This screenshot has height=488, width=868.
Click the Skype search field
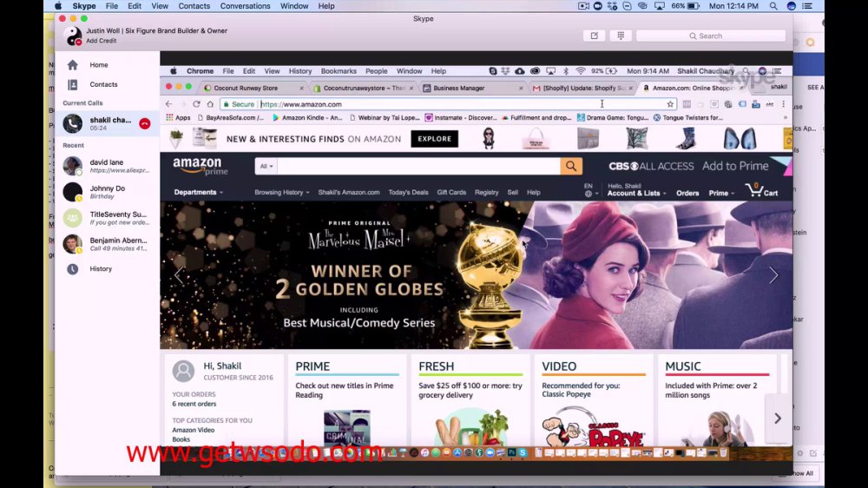click(x=710, y=36)
